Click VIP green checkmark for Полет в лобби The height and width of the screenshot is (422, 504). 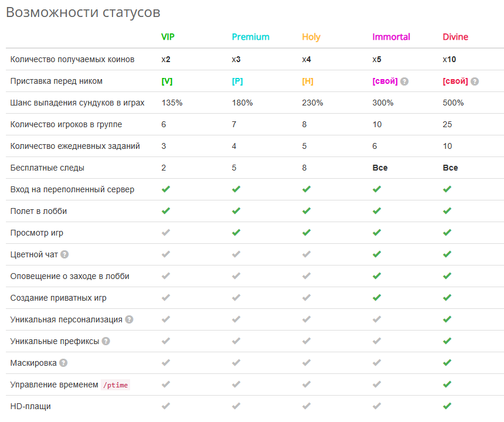166,211
